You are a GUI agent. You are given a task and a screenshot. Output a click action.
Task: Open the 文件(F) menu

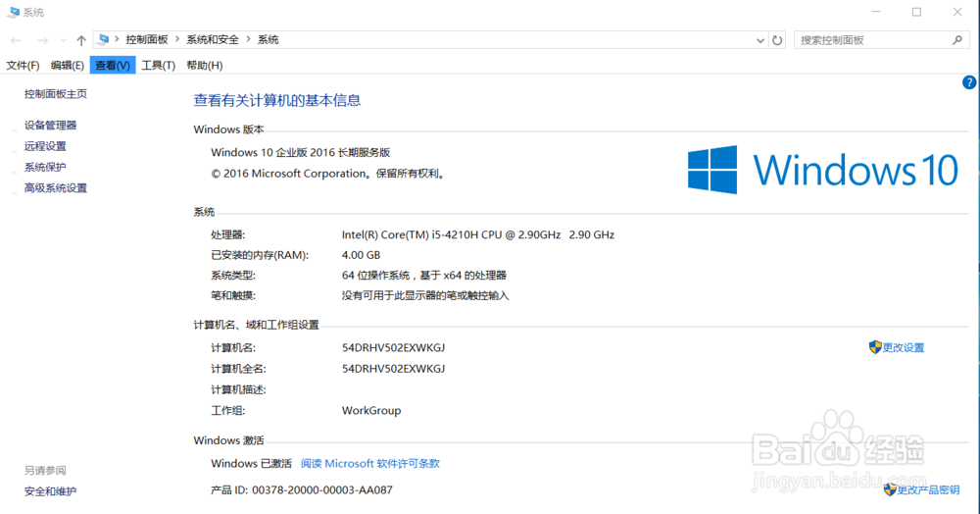coord(23,65)
